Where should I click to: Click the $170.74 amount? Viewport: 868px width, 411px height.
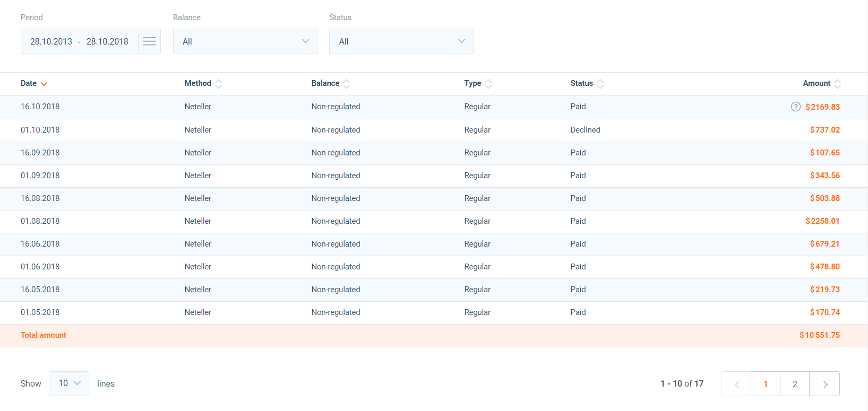click(824, 312)
